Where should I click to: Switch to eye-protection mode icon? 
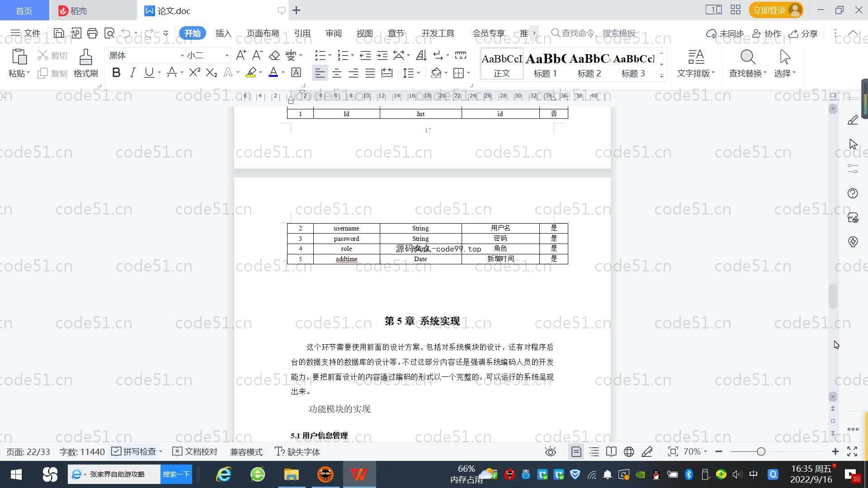550,452
